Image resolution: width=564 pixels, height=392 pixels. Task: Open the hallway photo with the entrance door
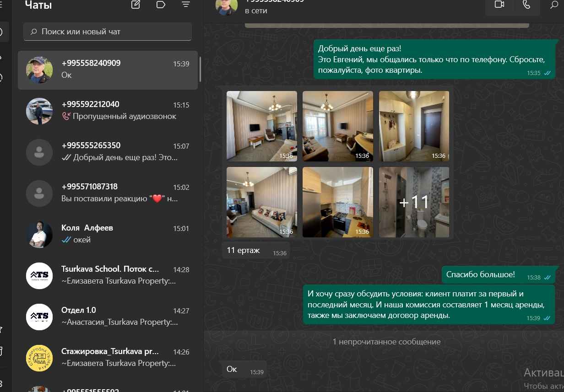[414, 126]
